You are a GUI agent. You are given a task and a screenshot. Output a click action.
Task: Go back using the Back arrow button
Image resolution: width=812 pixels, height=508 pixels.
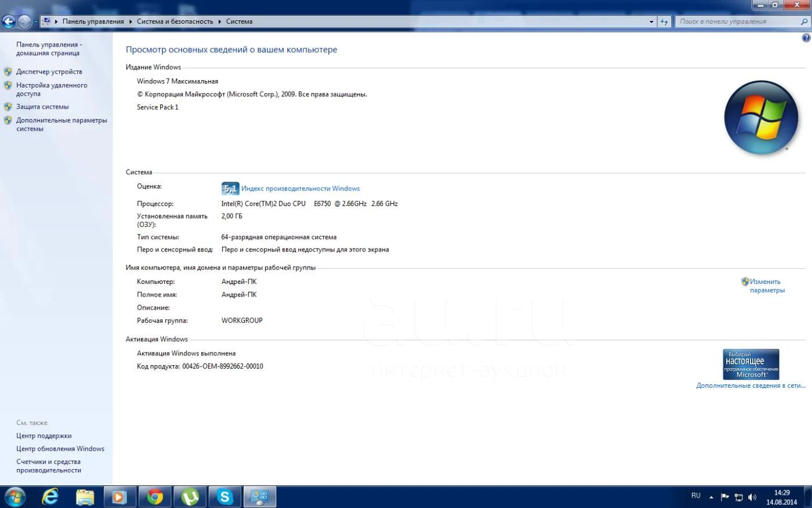click(8, 22)
